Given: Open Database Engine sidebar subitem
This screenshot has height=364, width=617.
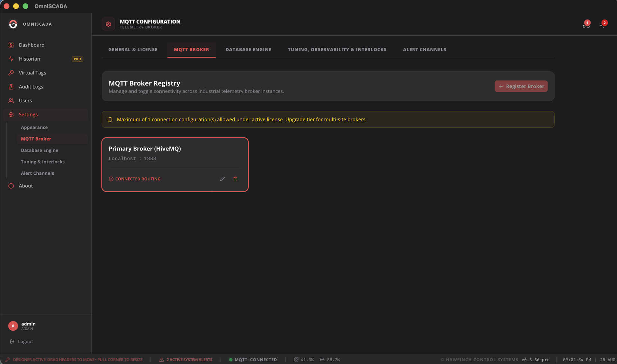Looking at the screenshot, I should coord(40,150).
